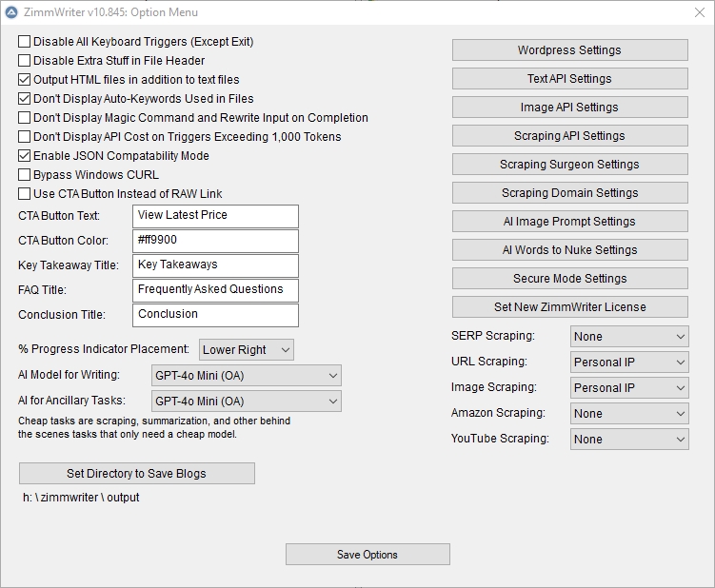
Task: Click the ZimmWriter app icon in title bar
Action: [11, 12]
